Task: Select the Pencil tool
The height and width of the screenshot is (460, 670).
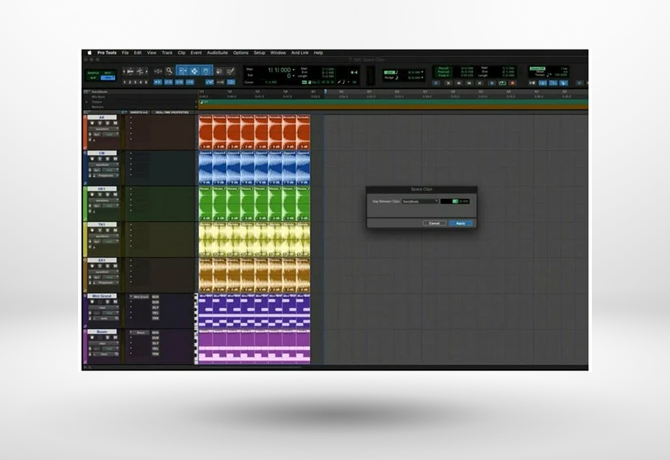Action: [x=231, y=71]
